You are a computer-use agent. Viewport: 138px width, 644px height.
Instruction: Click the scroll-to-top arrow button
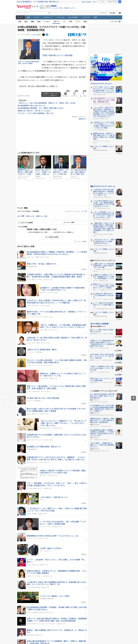(x=133, y=398)
